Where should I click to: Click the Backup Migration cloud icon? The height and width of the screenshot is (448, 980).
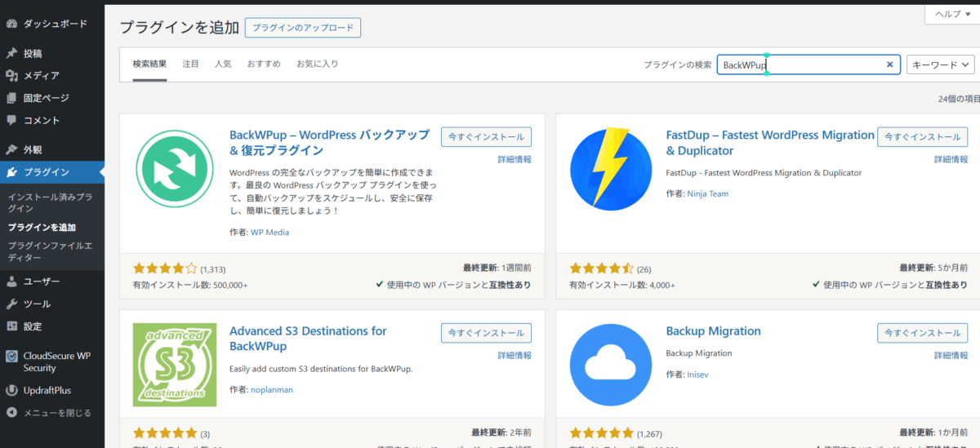coord(611,365)
